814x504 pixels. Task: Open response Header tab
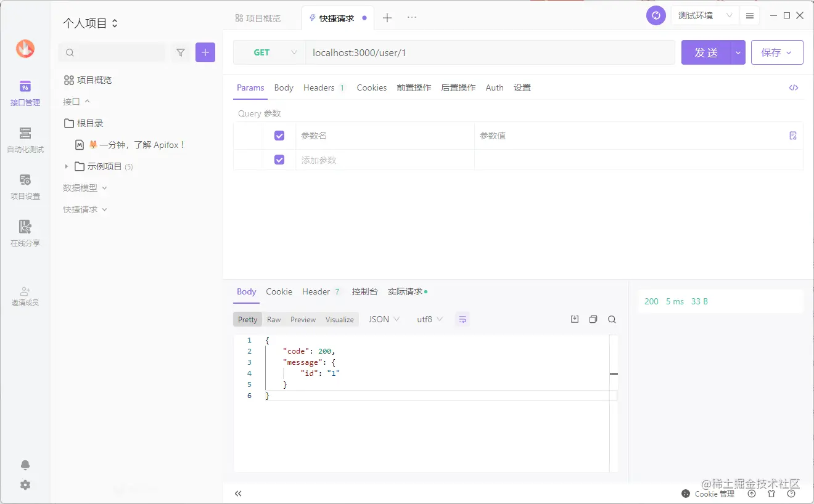321,291
